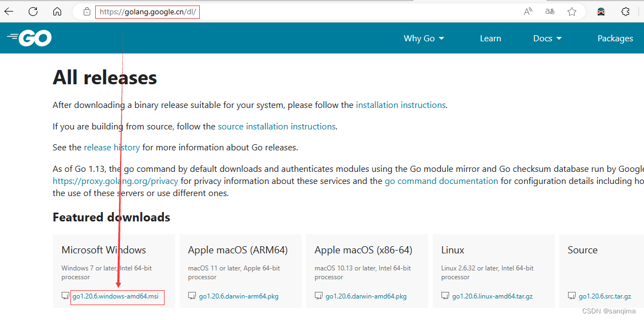Open the browser home page icon

pos(57,12)
